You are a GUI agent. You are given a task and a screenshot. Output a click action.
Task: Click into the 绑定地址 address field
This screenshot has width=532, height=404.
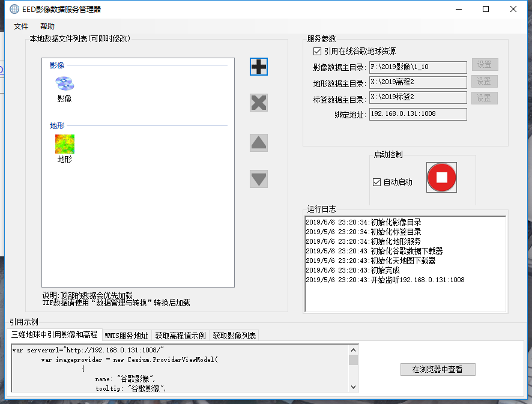[x=417, y=114]
